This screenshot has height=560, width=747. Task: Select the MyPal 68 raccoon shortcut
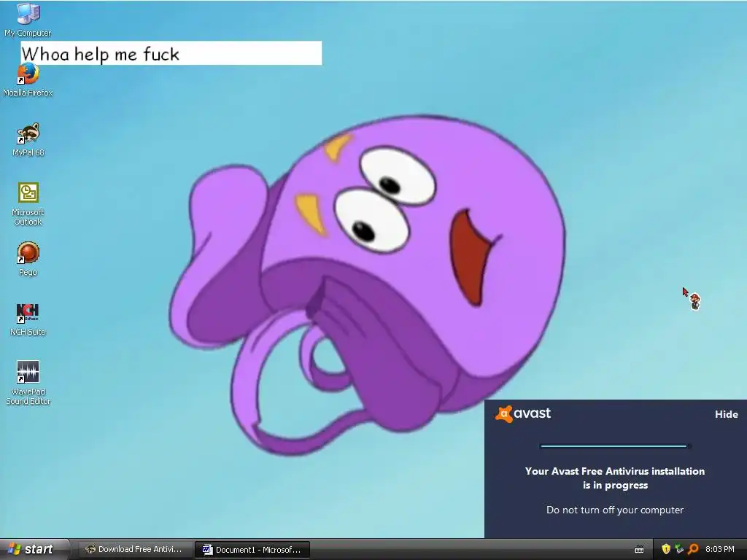click(x=28, y=140)
